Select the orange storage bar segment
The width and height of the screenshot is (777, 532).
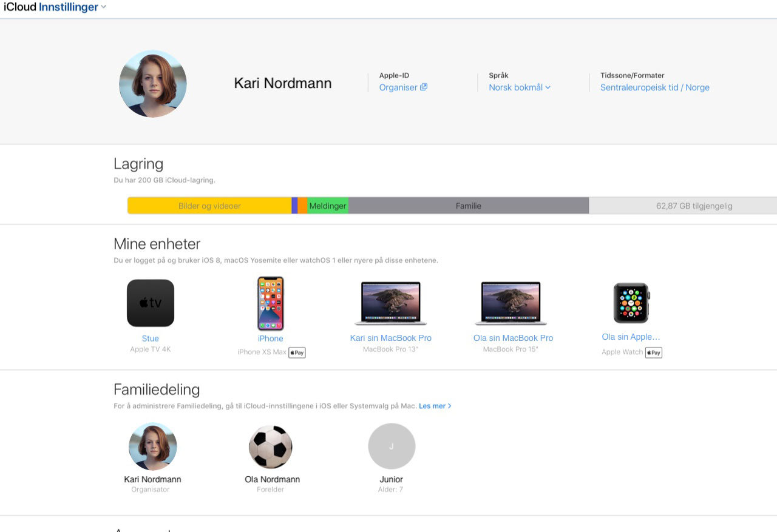coord(302,206)
